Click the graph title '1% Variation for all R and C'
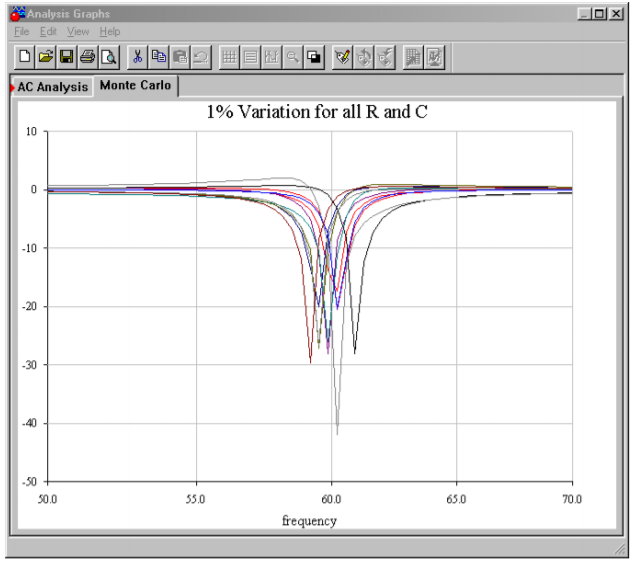This screenshot has height=563, width=633. [316, 112]
